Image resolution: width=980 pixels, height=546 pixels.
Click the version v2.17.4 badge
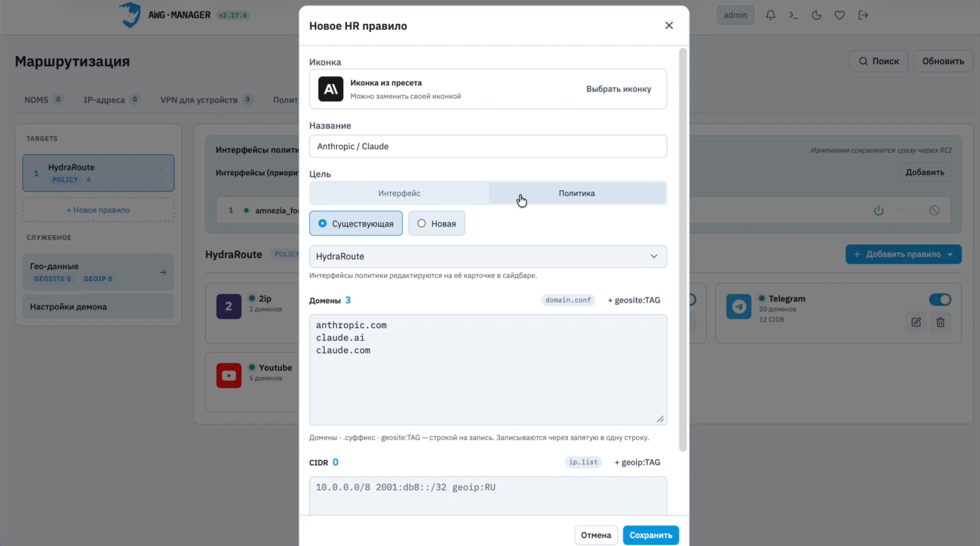pos(233,15)
